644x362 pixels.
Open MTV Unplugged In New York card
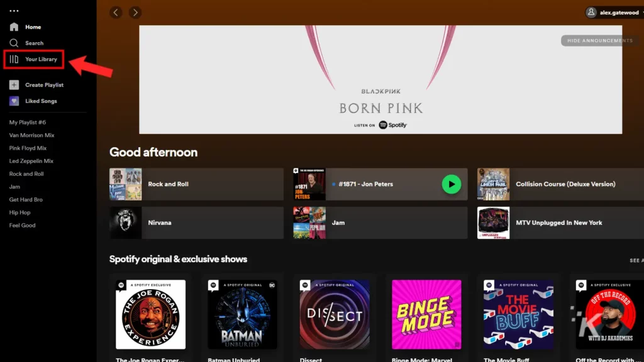click(560, 223)
